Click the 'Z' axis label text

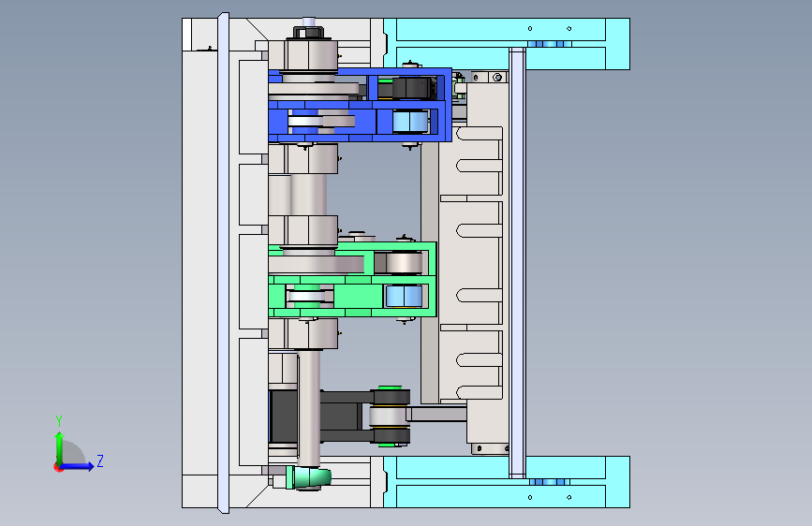(x=100, y=460)
